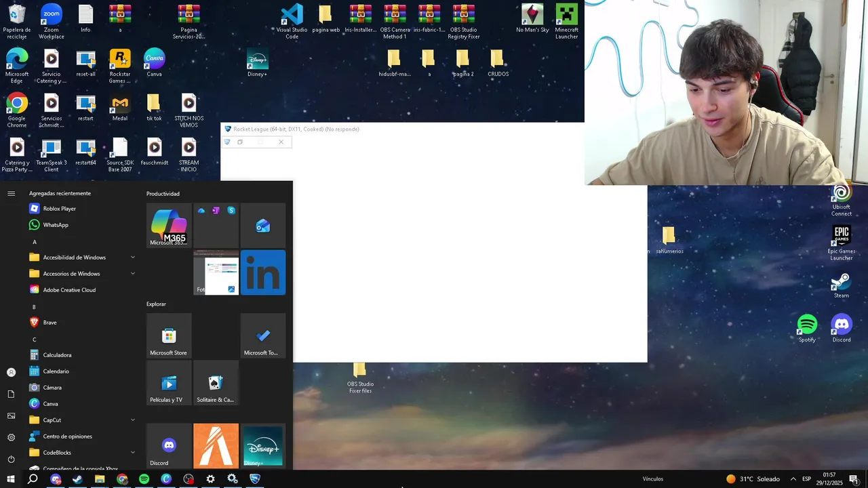868x488 pixels.
Task: Switch to Spotify on the taskbar
Action: [144, 479]
